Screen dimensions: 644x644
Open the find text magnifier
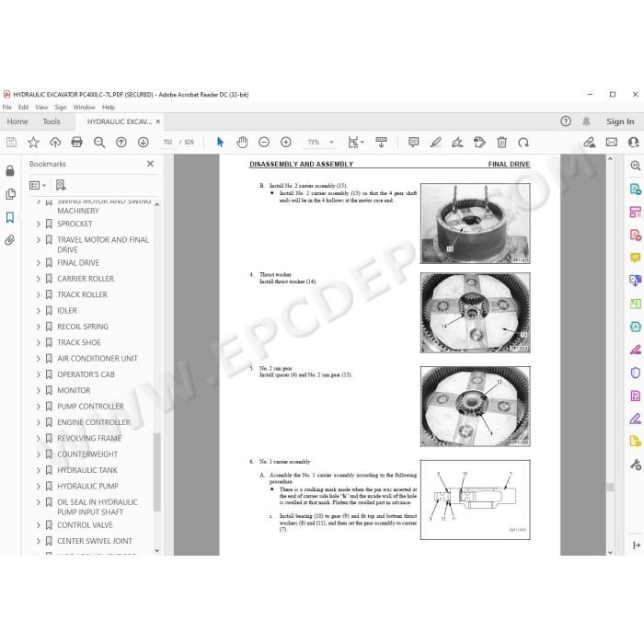coord(99,142)
